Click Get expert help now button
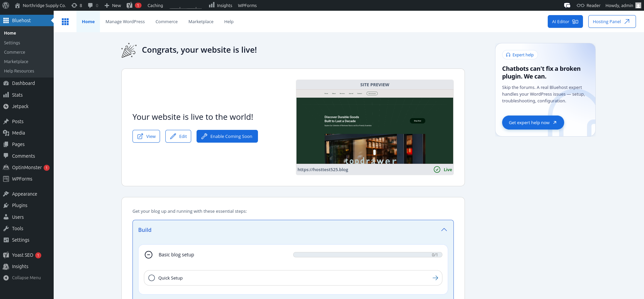The image size is (644, 299). tap(533, 122)
